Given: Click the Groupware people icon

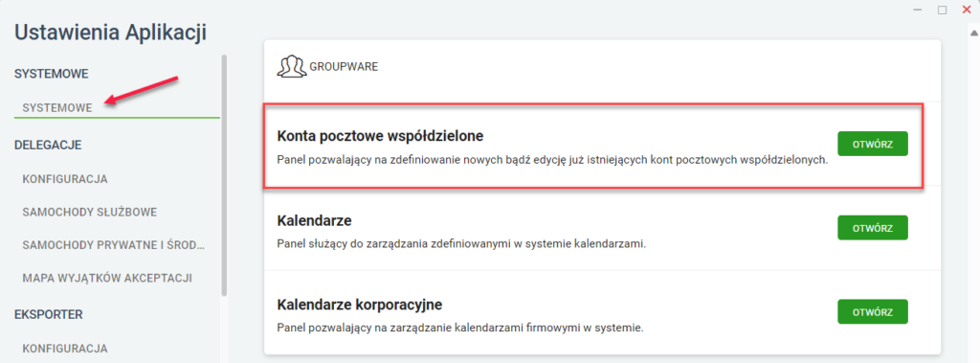Looking at the screenshot, I should tap(292, 66).
